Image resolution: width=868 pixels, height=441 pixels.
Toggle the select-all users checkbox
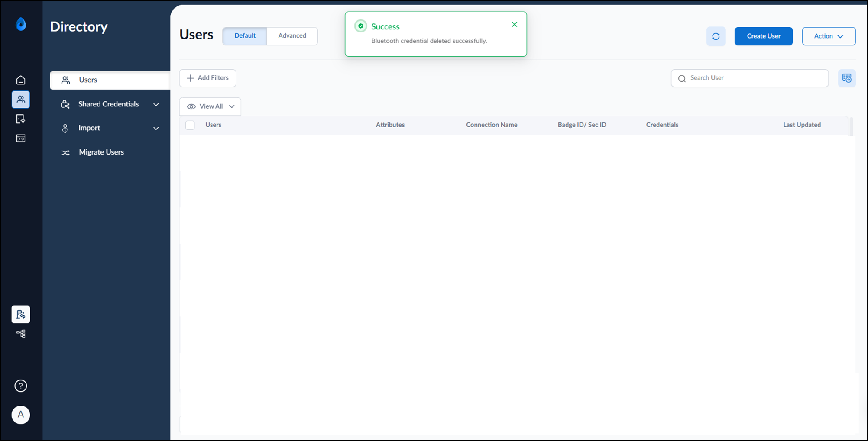coord(190,125)
